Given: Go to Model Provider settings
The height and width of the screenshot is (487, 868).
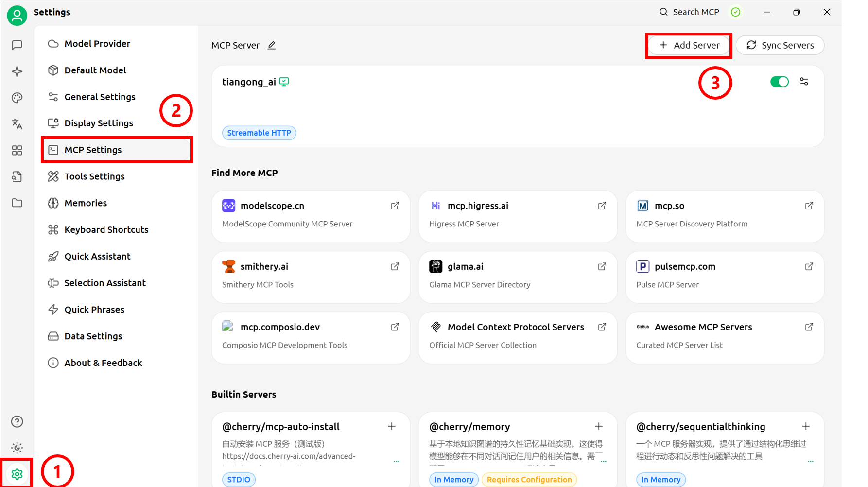Looking at the screenshot, I should 97,44.
